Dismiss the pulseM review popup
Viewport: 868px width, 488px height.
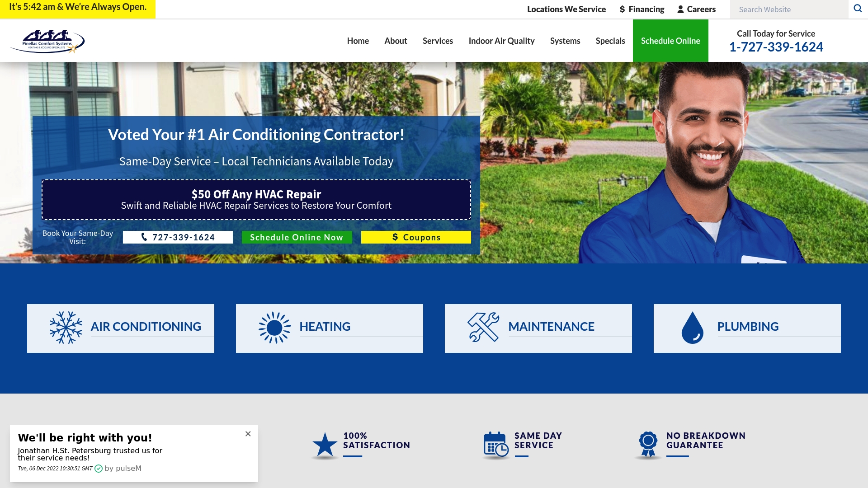click(248, 433)
